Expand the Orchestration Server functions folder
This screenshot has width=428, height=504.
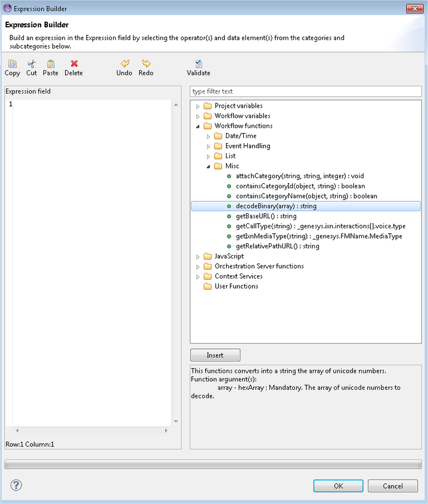pos(198,267)
